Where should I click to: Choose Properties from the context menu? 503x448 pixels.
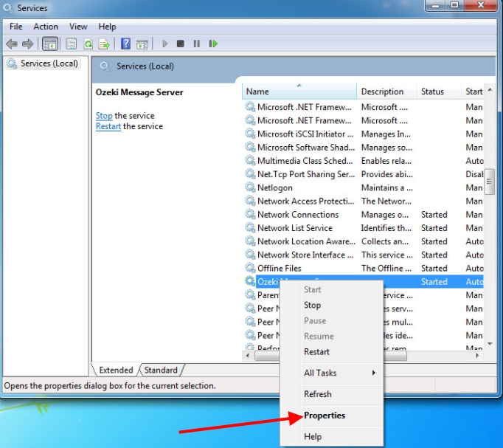(325, 416)
